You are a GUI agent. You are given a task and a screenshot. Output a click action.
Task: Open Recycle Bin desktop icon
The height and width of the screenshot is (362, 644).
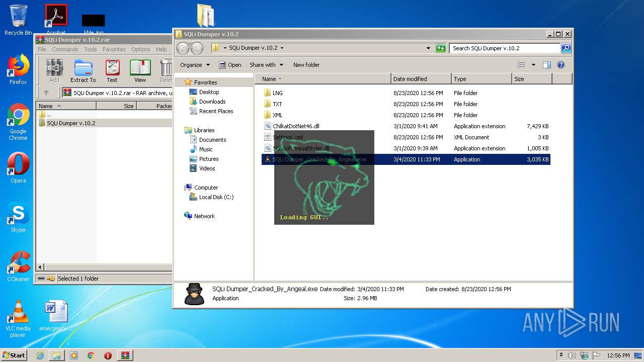point(18,20)
